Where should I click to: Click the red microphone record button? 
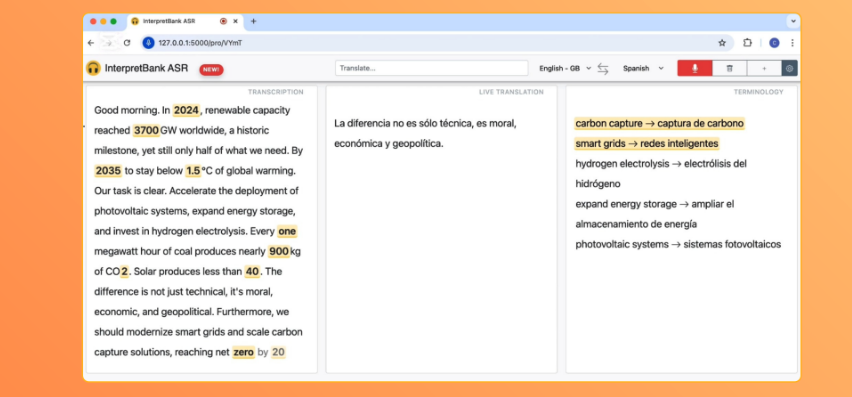pyautogui.click(x=694, y=68)
